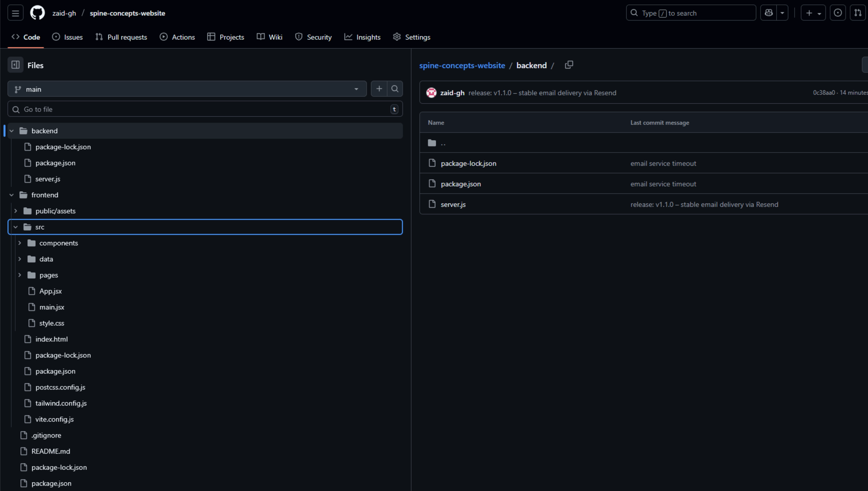Click the pull requests icon top right
The width and height of the screenshot is (868, 491).
pos(858,13)
